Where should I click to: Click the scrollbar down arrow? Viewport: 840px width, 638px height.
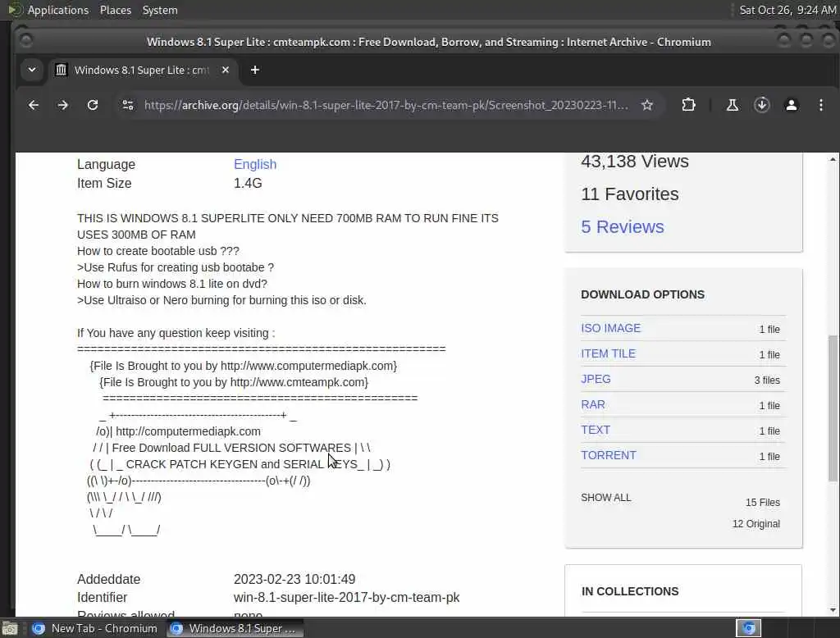point(833,610)
